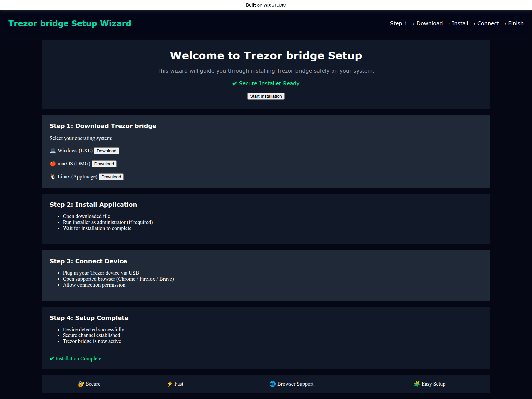Click the Step 2: Install Application heading
This screenshot has height=399, width=532.
point(93,205)
